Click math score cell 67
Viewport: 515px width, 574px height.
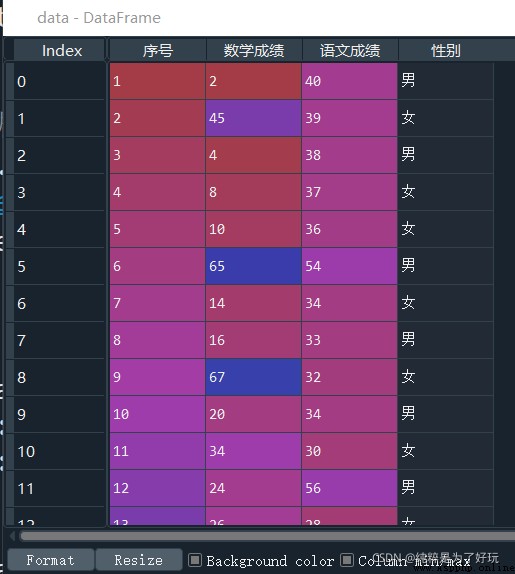(253, 377)
